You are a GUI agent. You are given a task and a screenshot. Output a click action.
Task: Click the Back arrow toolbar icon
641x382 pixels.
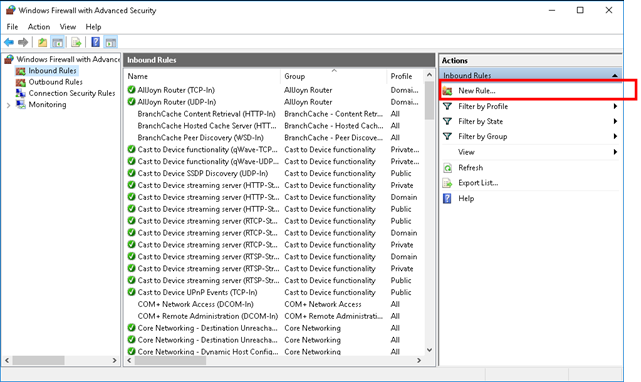[x=9, y=42]
